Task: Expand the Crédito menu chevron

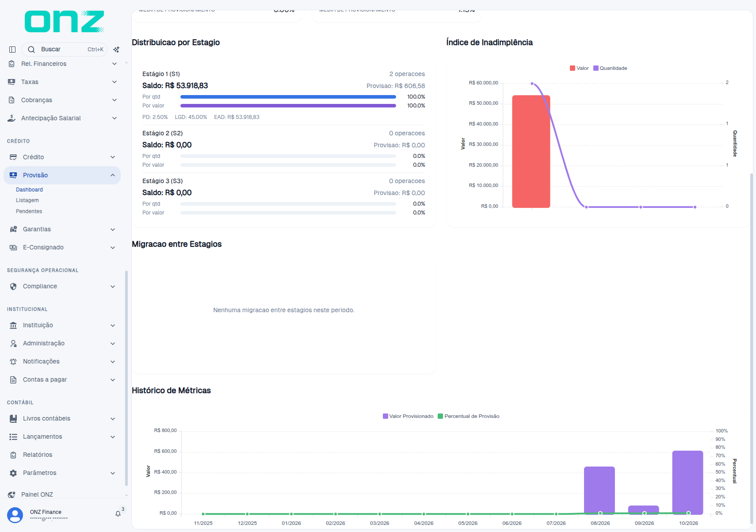Action: (113, 157)
